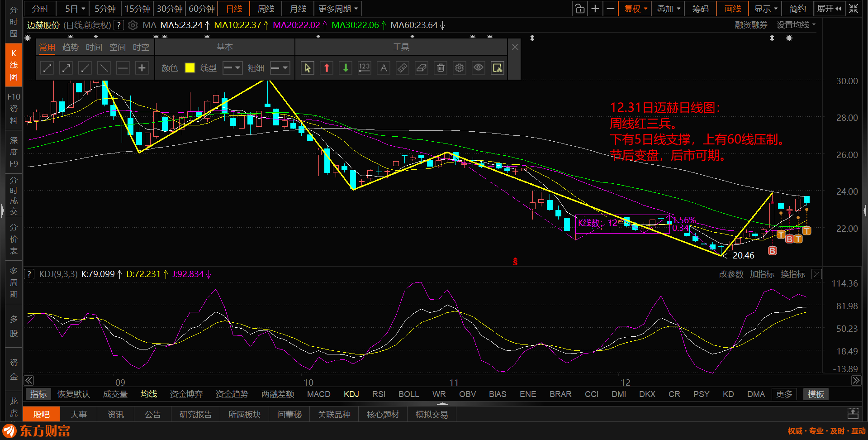Select the ruler measurement tool
Viewport: 868px width, 440px height.
tap(402, 68)
